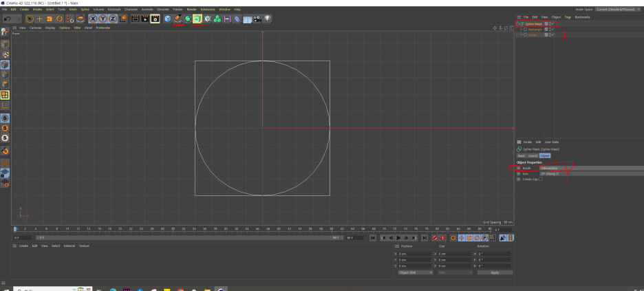Click the Undo arrow icon
The image size is (644, 291).
(x=7, y=19)
